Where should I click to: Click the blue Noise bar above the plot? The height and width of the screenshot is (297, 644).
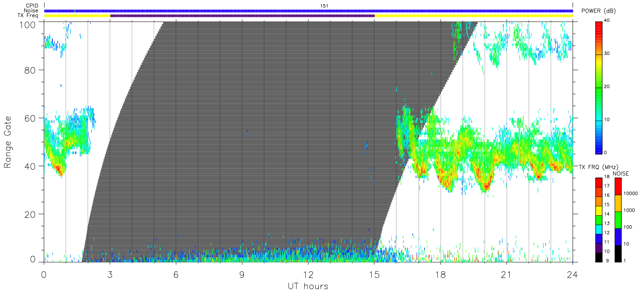(x=308, y=10)
